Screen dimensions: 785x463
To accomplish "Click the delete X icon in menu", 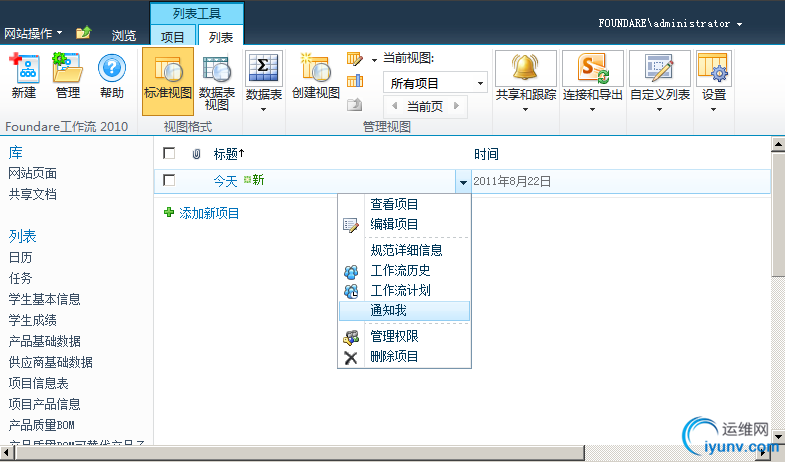I will (x=351, y=357).
